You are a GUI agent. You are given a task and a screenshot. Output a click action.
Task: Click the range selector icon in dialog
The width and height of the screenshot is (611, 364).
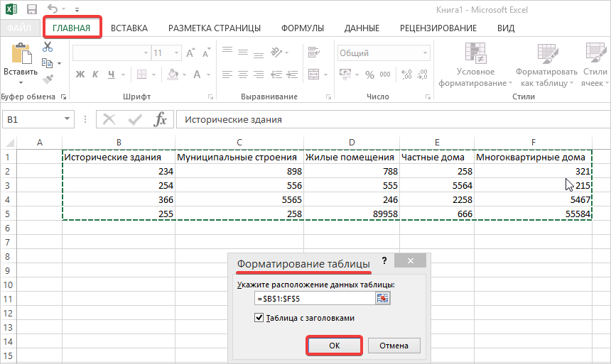pyautogui.click(x=383, y=298)
